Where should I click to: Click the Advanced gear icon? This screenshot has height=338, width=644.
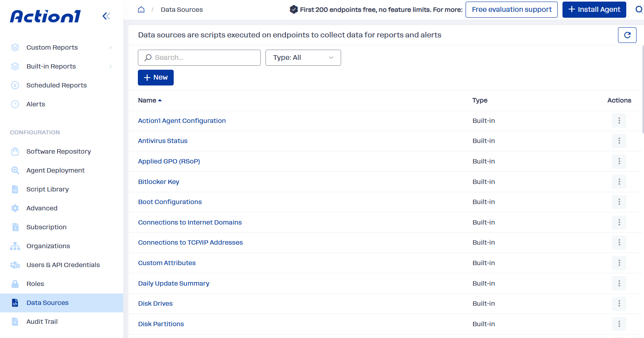point(15,208)
